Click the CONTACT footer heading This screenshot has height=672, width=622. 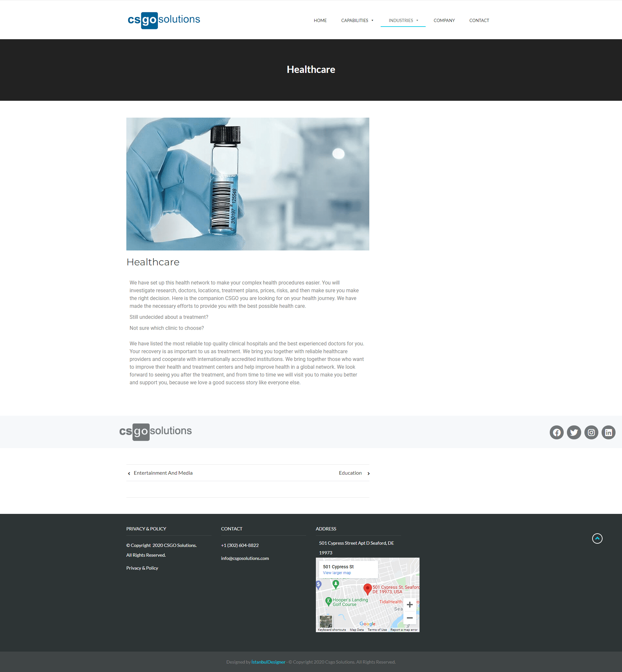point(232,528)
